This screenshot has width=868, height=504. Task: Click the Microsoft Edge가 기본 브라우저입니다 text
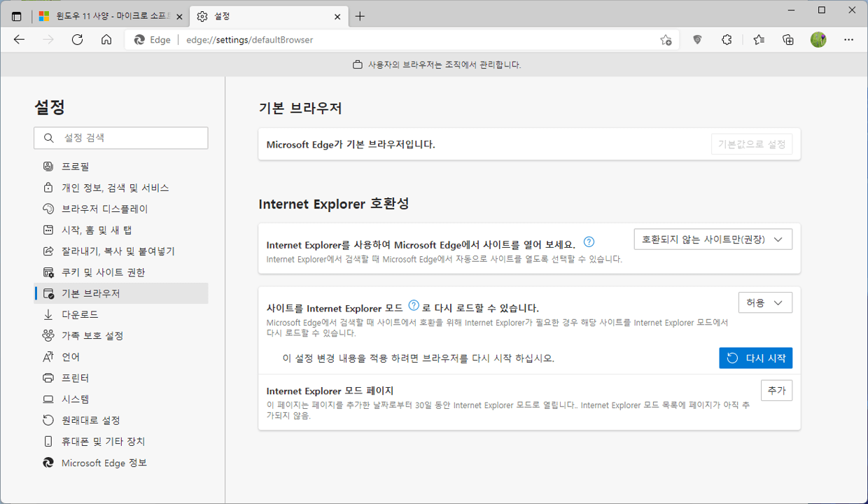coord(351,145)
